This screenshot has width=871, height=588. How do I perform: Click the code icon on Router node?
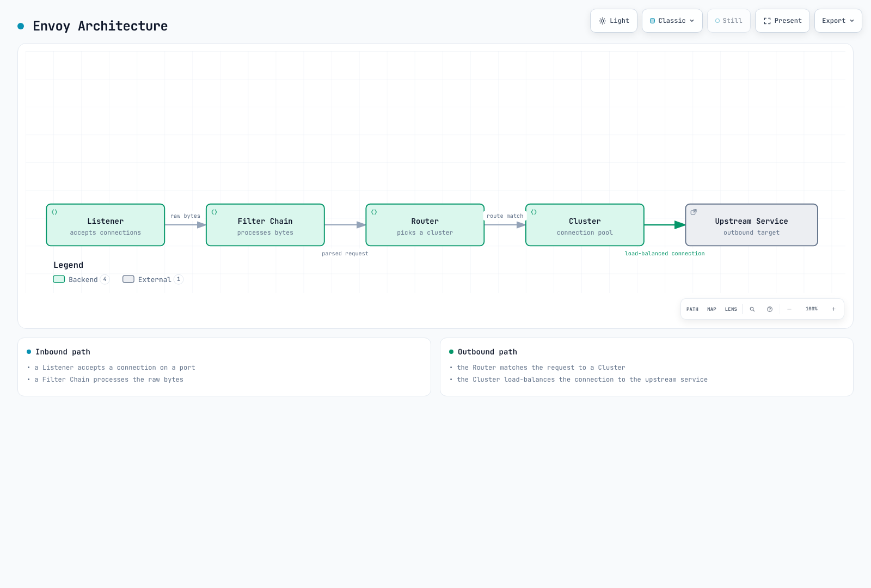(374, 212)
